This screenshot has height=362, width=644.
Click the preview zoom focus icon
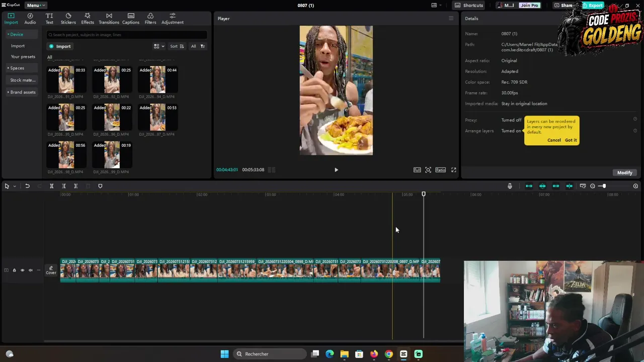(x=428, y=170)
